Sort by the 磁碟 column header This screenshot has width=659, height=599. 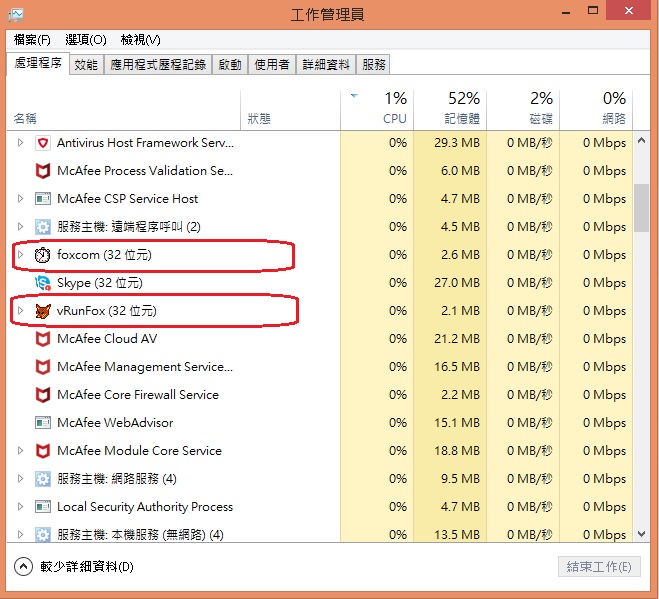tap(523, 109)
